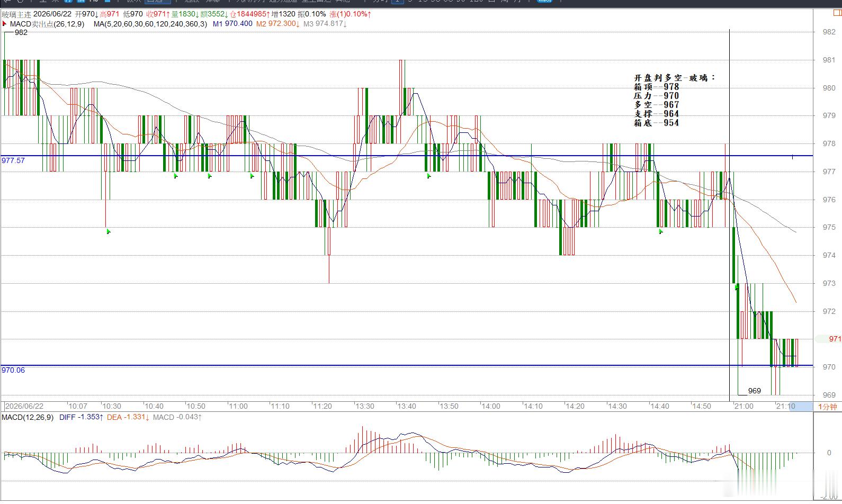Select the green signal marker below 10:30 low
This screenshot has width=842, height=504.
(109, 231)
